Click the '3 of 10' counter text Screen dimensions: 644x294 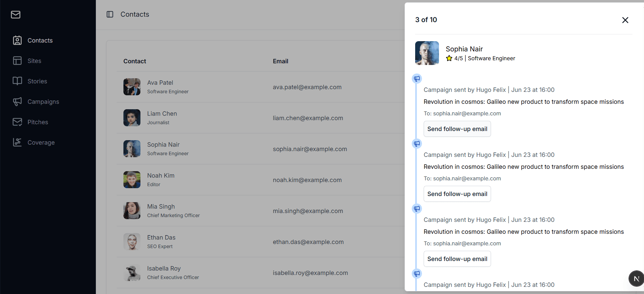[x=426, y=20]
